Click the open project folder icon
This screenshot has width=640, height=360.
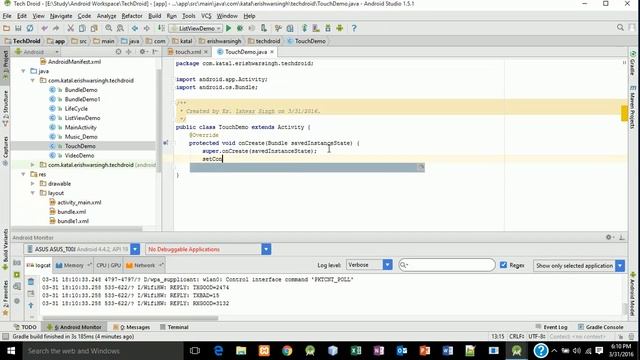pos(6,28)
